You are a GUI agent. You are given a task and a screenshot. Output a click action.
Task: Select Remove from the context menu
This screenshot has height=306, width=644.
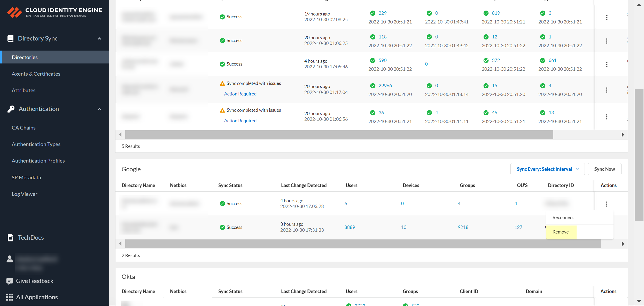point(561,232)
